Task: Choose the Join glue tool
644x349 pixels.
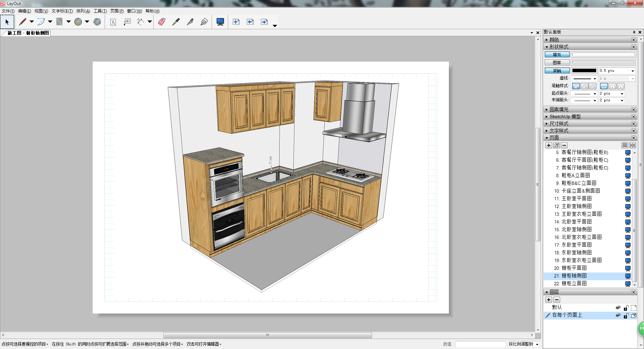Action: (x=204, y=22)
